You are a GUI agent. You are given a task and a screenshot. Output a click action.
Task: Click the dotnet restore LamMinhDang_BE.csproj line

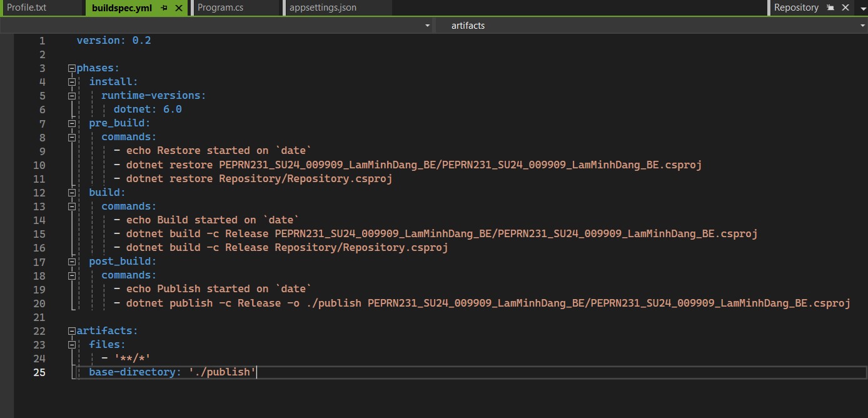coord(414,165)
